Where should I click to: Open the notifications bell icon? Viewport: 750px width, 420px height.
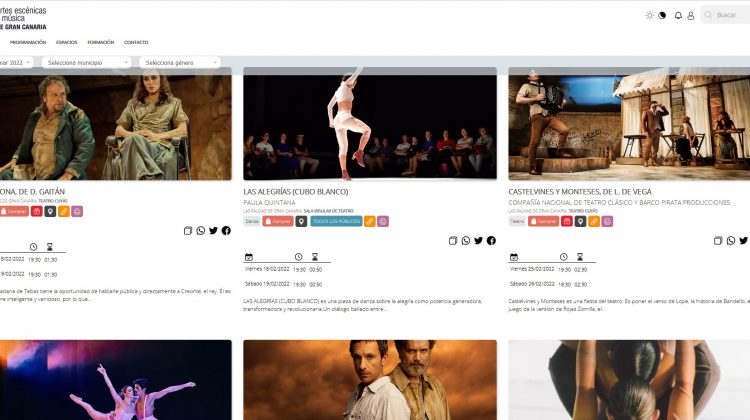678,15
